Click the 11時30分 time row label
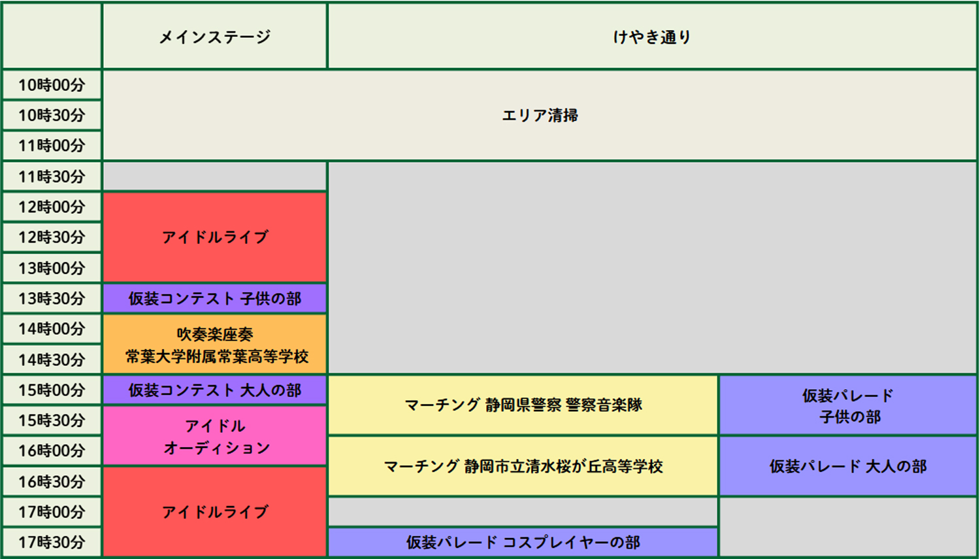980x559 pixels. [x=52, y=177]
